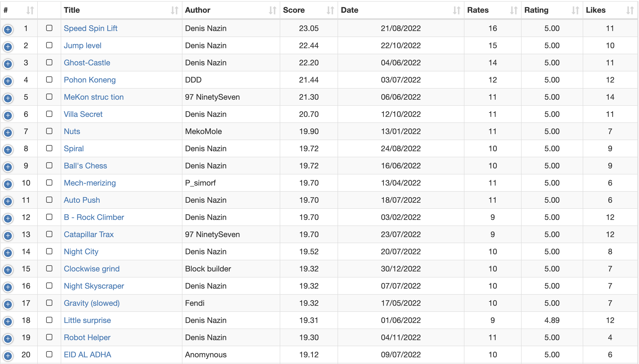Sort by Date column icon

[457, 10]
